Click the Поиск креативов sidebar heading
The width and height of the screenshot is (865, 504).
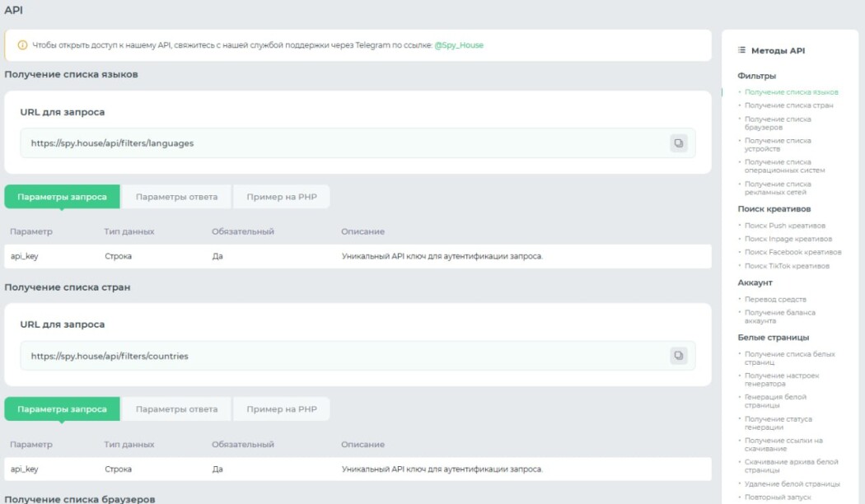pos(774,209)
